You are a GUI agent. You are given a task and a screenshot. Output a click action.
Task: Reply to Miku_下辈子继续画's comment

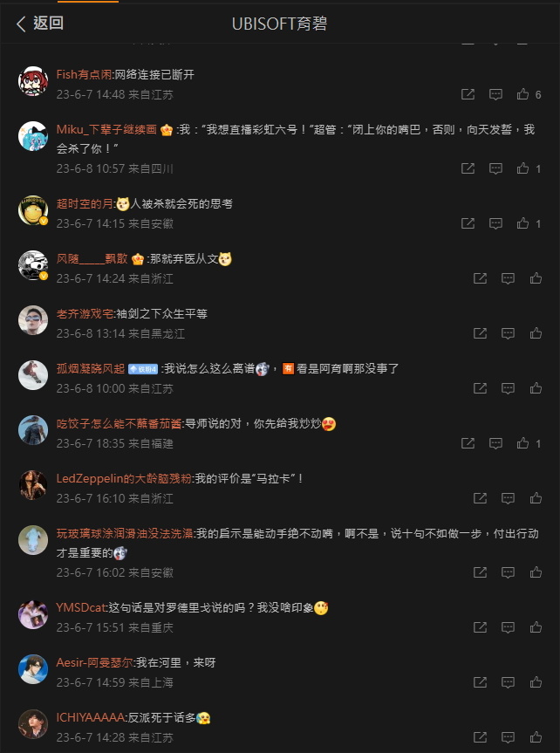(495, 168)
